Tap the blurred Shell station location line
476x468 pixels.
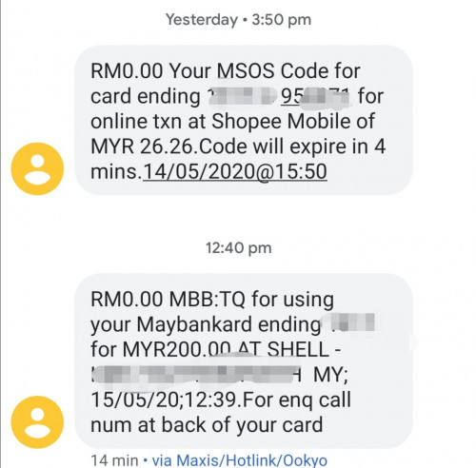tap(198, 375)
